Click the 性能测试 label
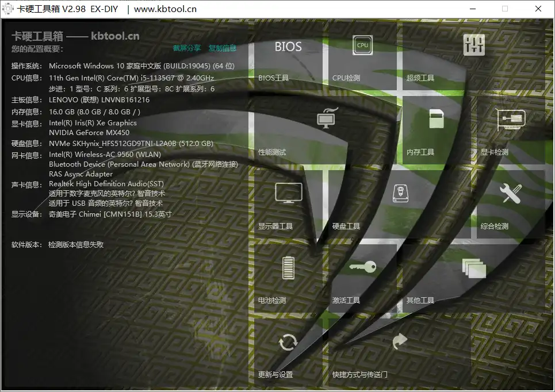 coord(272,152)
